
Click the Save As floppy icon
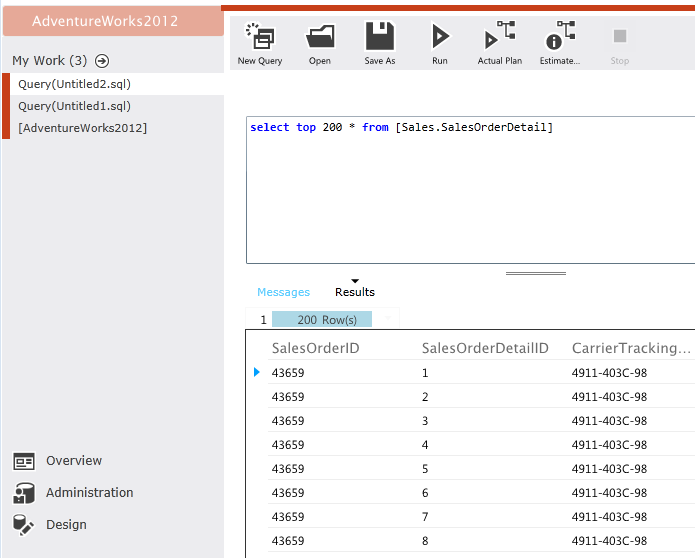pyautogui.click(x=379, y=36)
